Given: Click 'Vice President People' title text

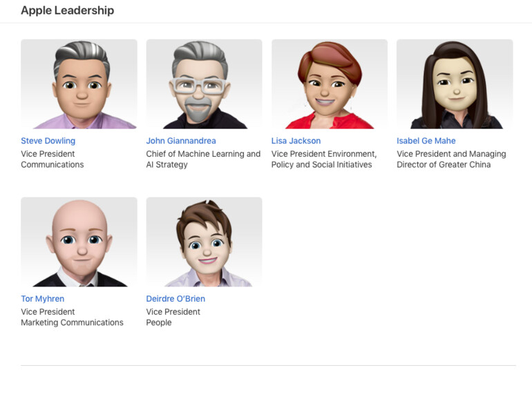Looking at the screenshot, I should click(x=173, y=317).
